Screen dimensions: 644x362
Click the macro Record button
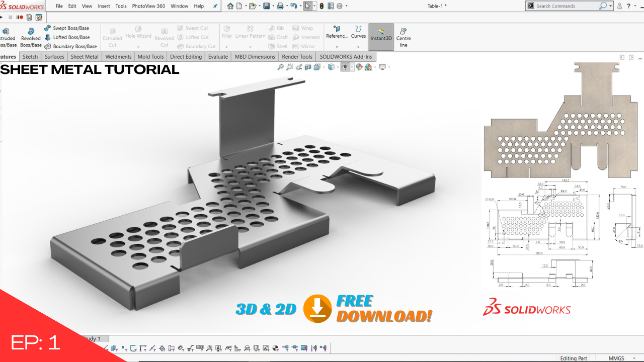coord(21,17)
